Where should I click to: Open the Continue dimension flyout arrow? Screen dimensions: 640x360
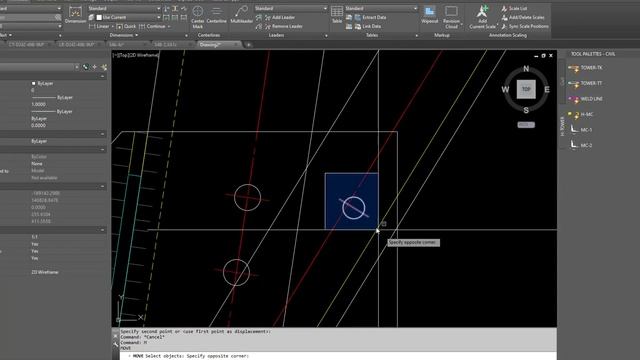pos(169,26)
